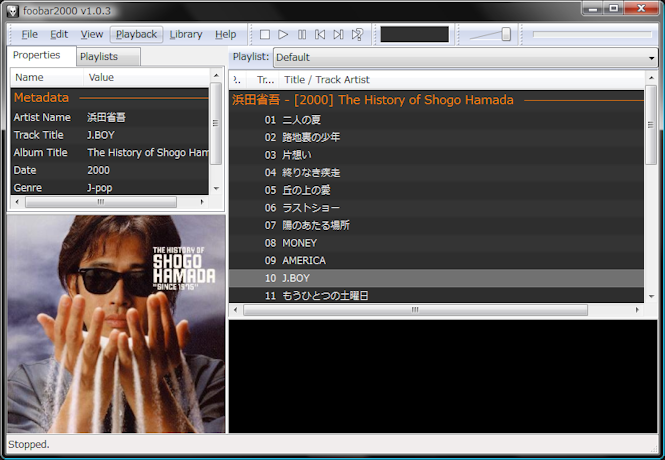Adjust the volume slider
This screenshot has width=665, height=460.
click(506, 34)
